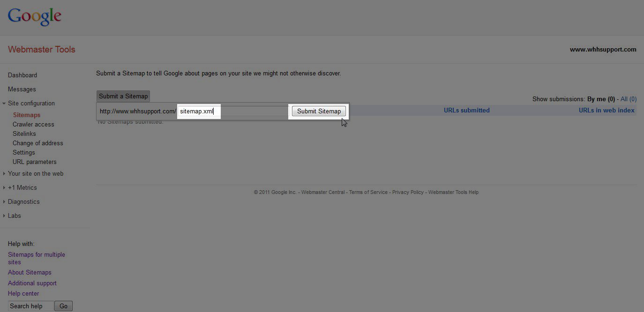The image size is (644, 312).
Task: Open the Webmaster Tools title link
Action: point(41,49)
